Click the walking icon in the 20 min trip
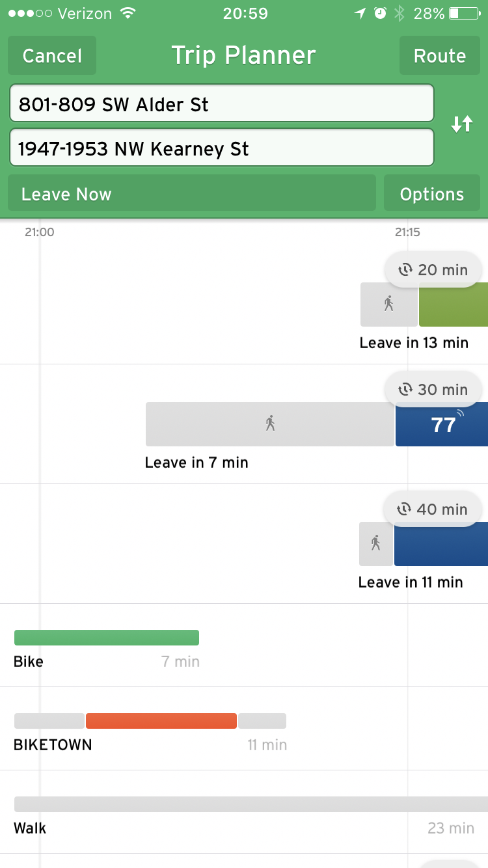The height and width of the screenshot is (868, 488). [x=389, y=304]
